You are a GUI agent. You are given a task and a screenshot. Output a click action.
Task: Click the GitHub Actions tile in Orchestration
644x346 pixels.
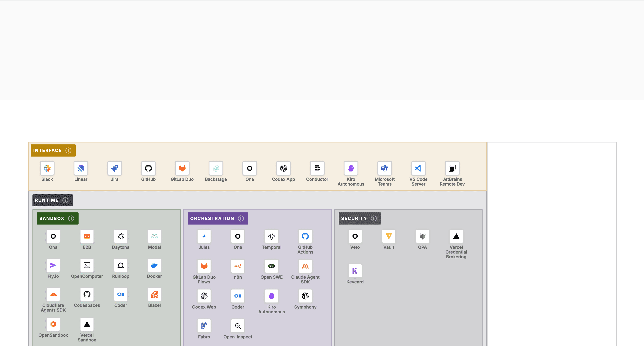(x=305, y=236)
